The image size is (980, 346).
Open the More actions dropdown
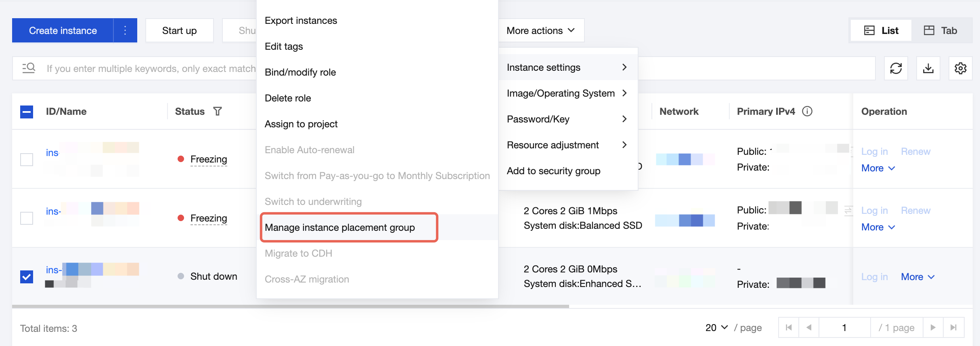540,30
